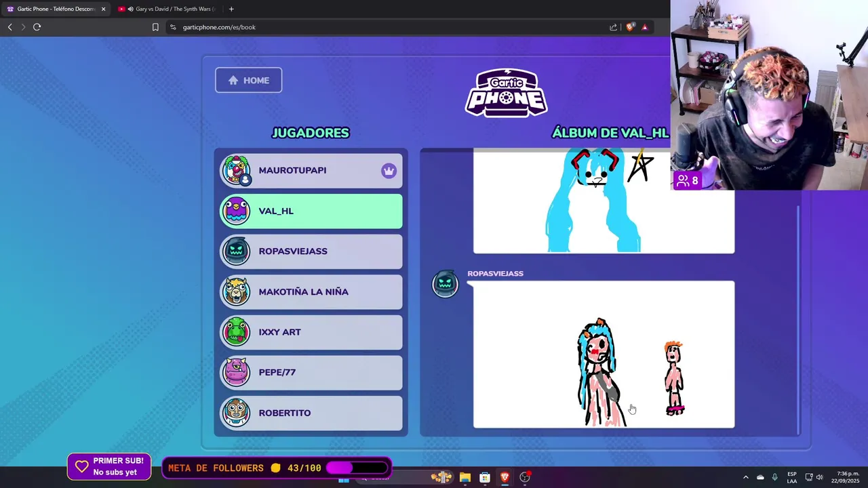Screen dimensions: 868x488
Task: Select MAKOTIÑA LA NIÑA player row
Action: pos(311,291)
